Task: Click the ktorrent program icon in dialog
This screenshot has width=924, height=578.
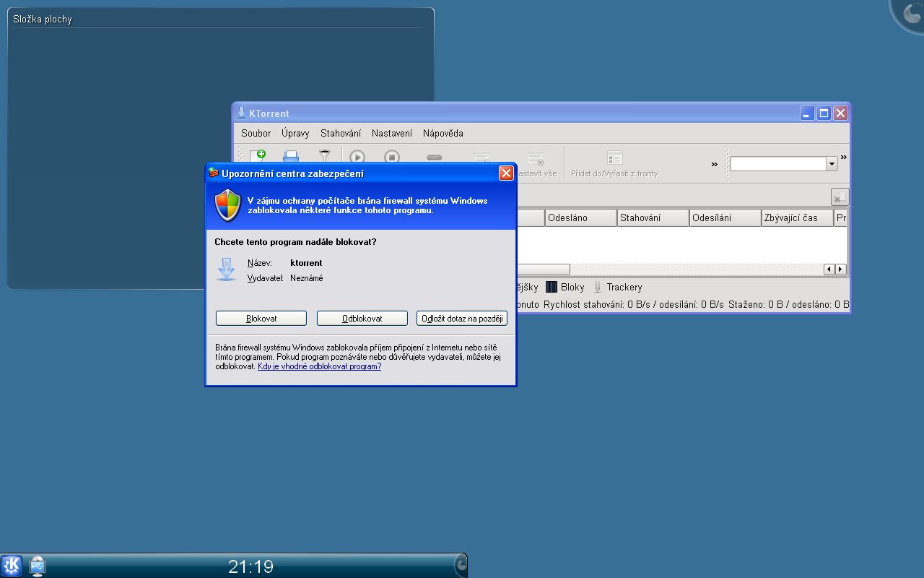Action: point(227,269)
